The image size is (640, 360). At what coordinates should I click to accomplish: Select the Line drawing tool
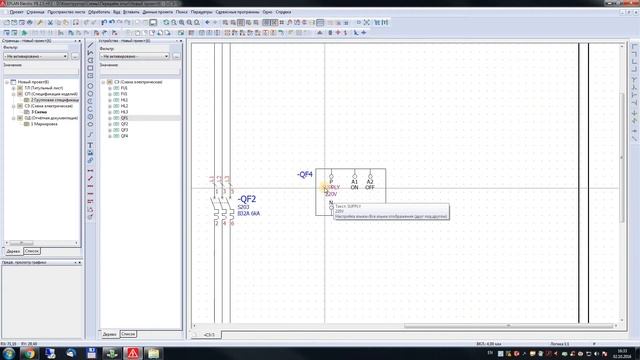(x=91, y=45)
